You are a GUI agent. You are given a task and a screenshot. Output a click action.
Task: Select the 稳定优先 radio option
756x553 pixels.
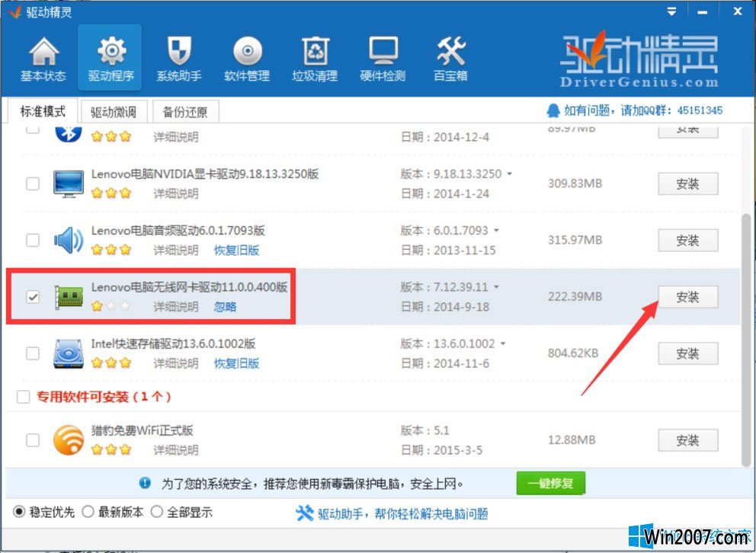tap(19, 512)
